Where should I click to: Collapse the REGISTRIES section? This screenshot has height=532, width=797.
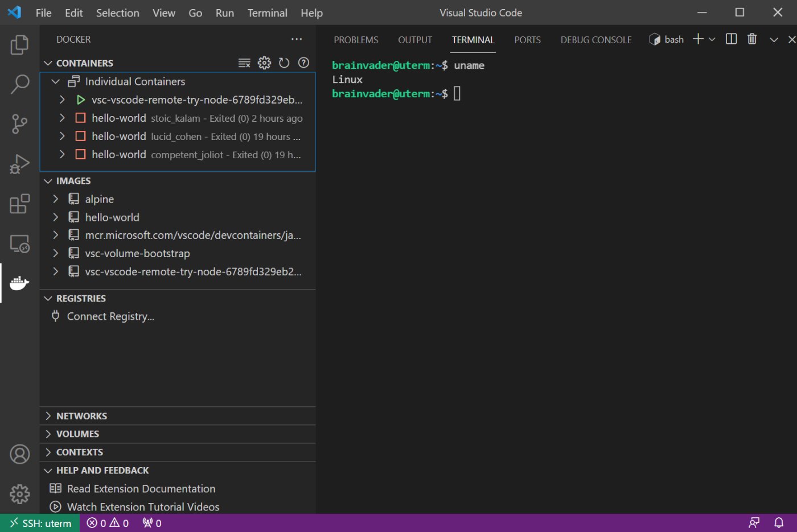[48, 299]
